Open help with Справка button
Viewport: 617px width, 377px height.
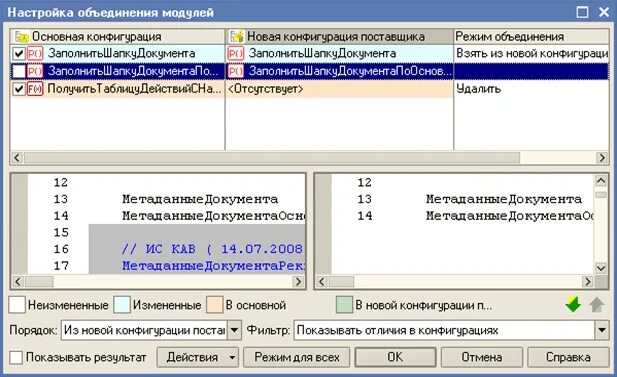tap(568, 357)
